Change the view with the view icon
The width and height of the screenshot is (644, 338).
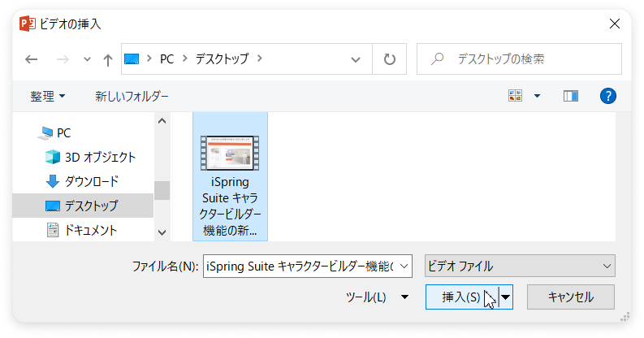coord(515,96)
